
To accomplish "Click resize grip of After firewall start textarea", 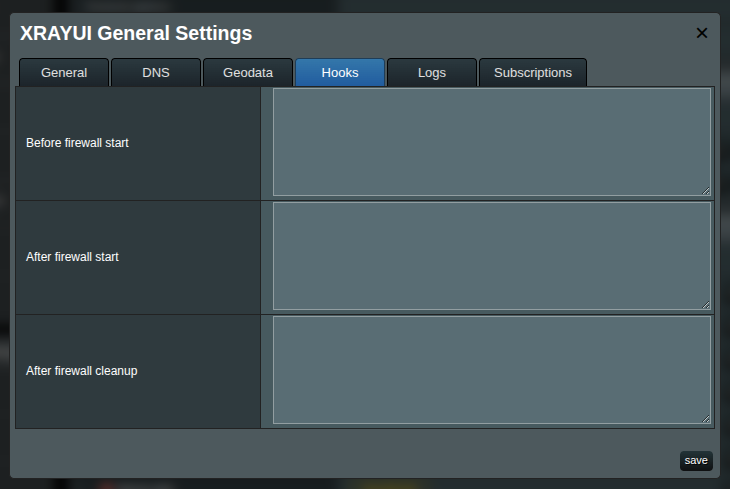I will click(x=706, y=305).
